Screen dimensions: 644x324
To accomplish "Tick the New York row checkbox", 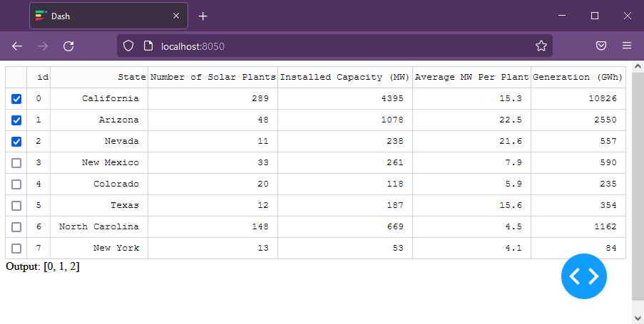I will (16, 248).
